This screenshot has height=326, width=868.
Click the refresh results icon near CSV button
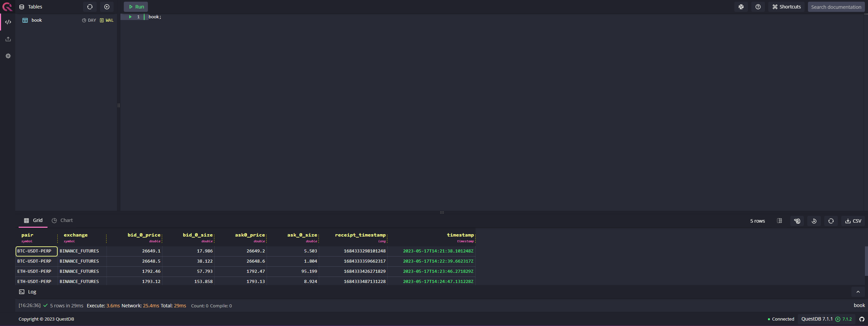[x=831, y=221]
